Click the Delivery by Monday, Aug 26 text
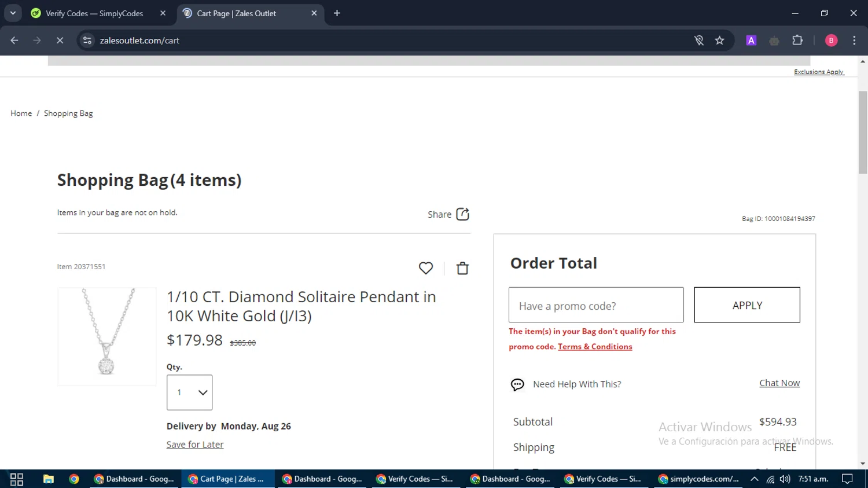 [x=229, y=426]
